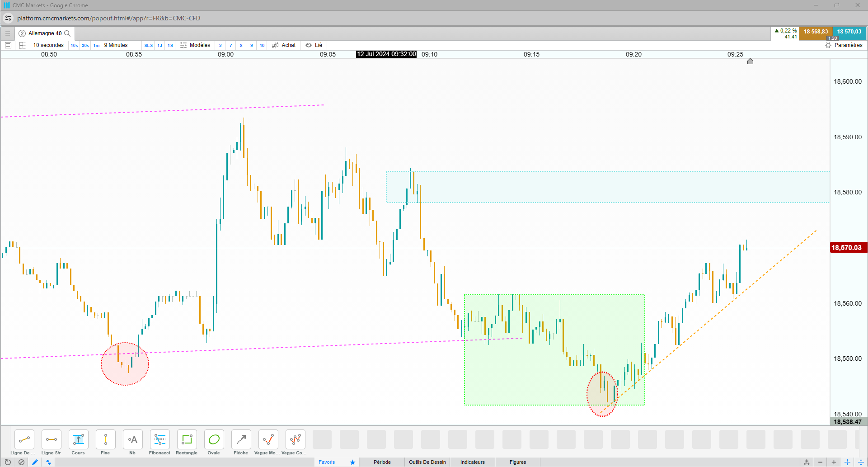Select the Vague Mo… wave tool
The width and height of the screenshot is (868, 467).
[x=268, y=439]
